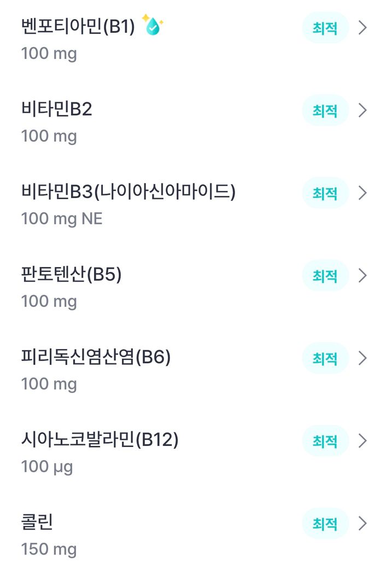Screen dimensions: 392x569
Task: Select the 비타민B2 ingredient title
Action: click(x=56, y=109)
